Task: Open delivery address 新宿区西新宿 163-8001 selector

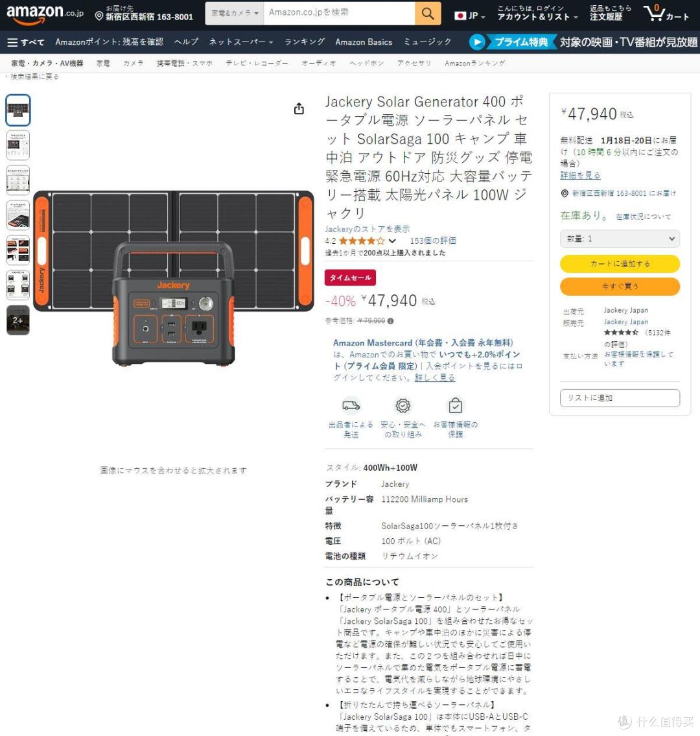Action: tap(144, 13)
